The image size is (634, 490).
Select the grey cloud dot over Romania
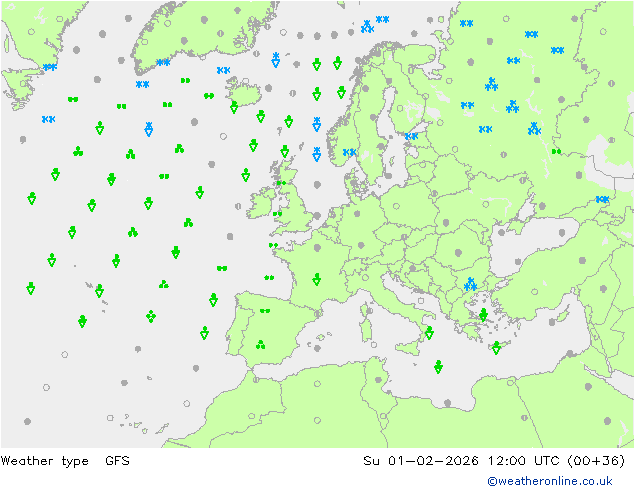click(x=458, y=253)
